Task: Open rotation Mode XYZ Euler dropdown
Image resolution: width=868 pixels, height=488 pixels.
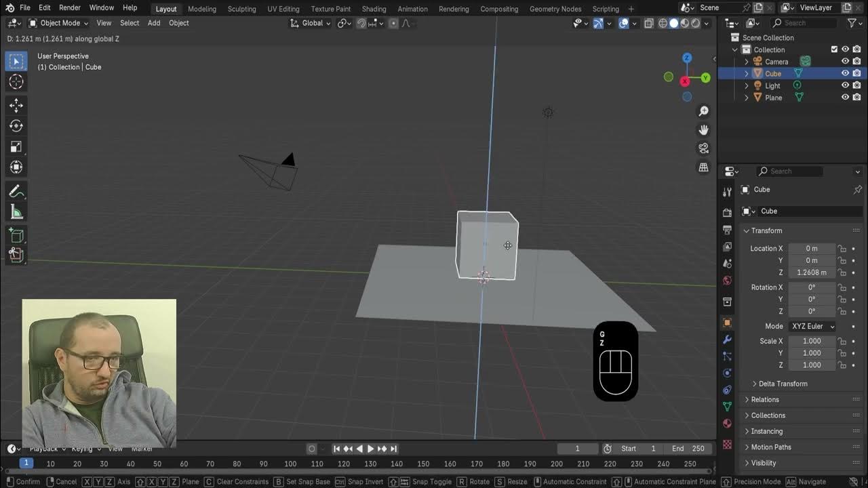Action: (812, 326)
